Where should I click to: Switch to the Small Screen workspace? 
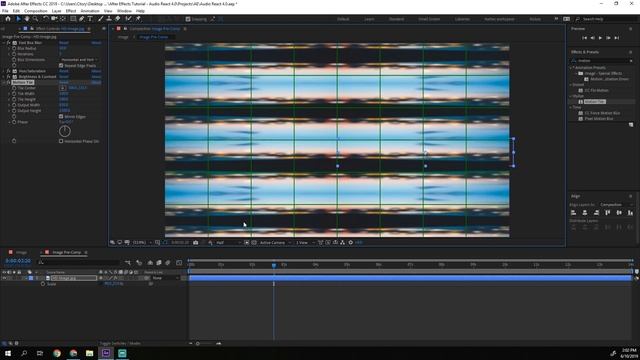click(429, 19)
